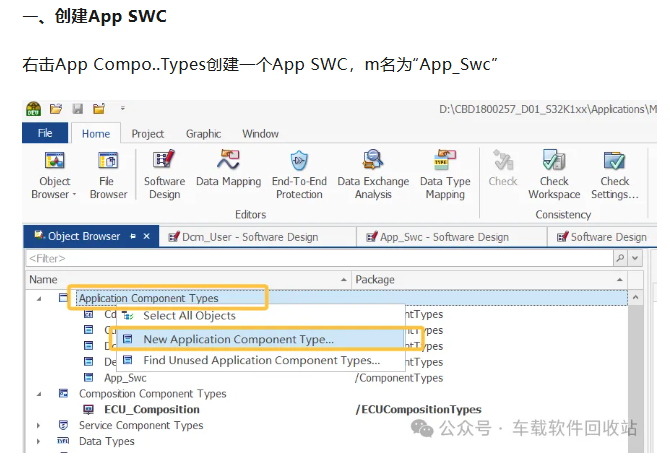Open the filter options dropdown
Screen dimensions: 670x462
635,258
